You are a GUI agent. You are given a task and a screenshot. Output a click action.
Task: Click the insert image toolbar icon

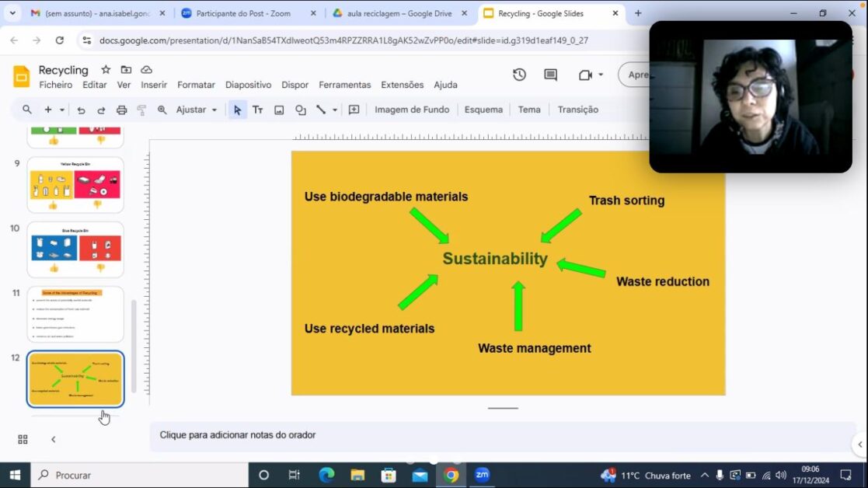point(279,110)
